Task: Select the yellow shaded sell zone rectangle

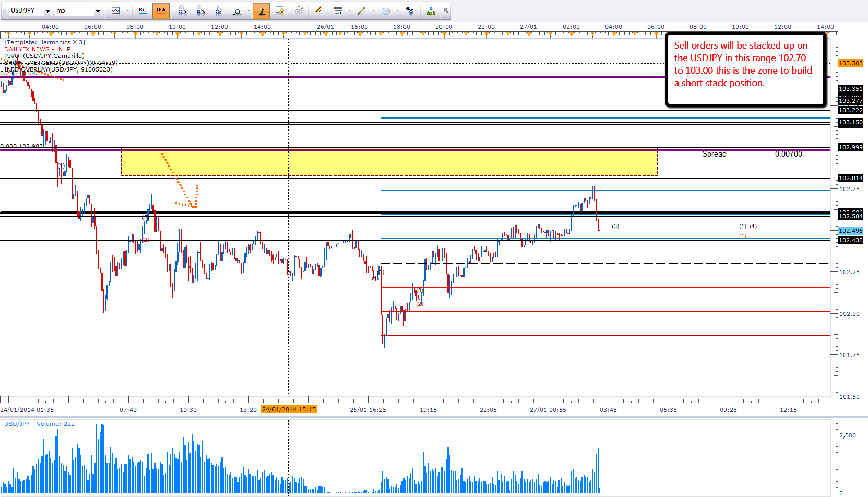Action: tap(389, 162)
